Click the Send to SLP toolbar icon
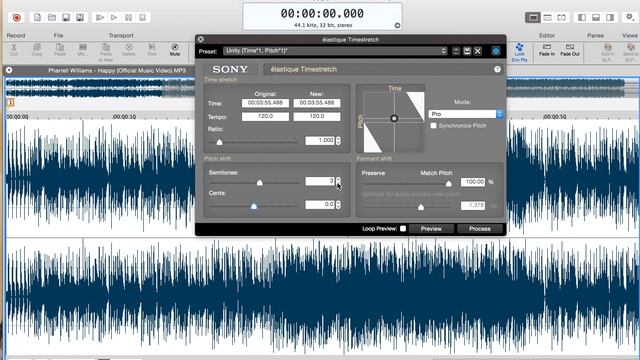The height and width of the screenshot is (360, 640). click(x=631, y=52)
